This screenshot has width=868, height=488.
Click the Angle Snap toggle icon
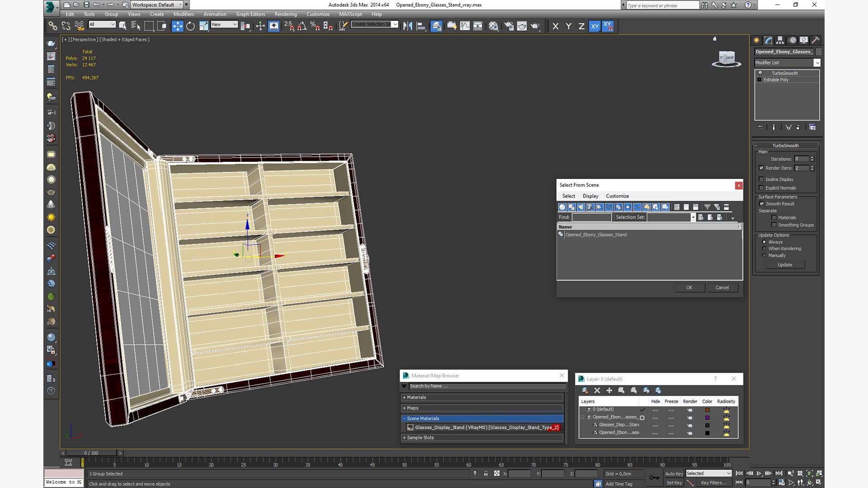pyautogui.click(x=302, y=26)
